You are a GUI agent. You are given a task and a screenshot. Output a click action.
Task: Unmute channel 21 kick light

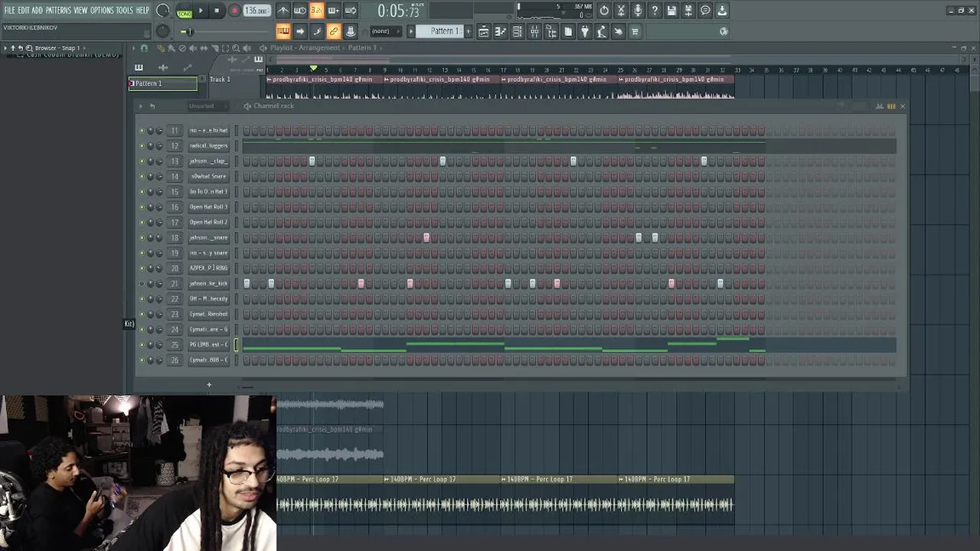click(x=142, y=284)
